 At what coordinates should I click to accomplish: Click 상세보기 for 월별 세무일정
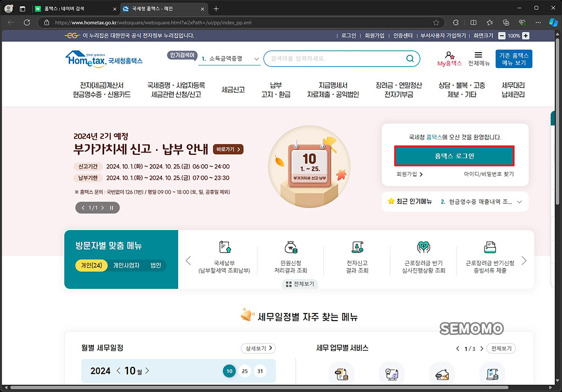click(258, 348)
